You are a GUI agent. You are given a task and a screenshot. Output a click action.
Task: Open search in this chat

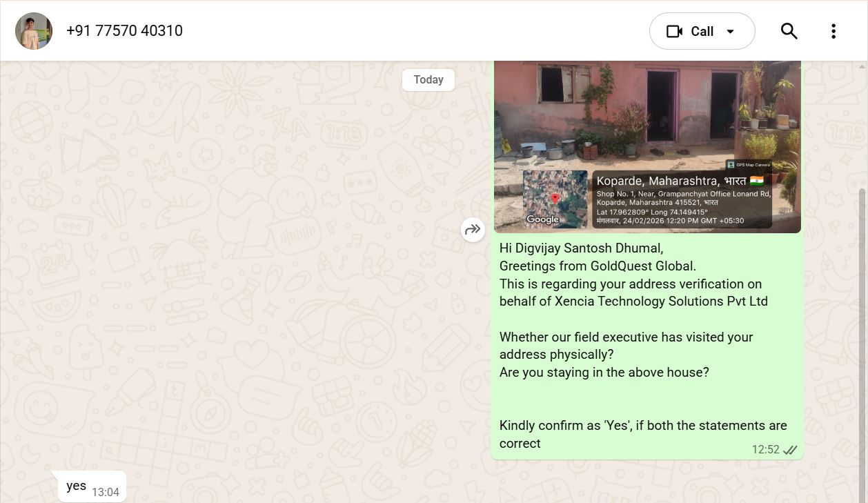(789, 31)
